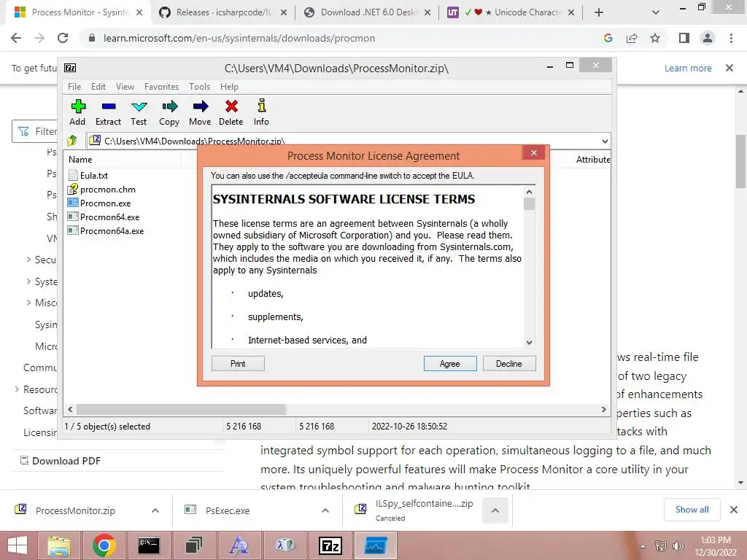The image size is (747, 560).
Task: Open the 7-Zip address path dropdown
Action: pos(605,141)
